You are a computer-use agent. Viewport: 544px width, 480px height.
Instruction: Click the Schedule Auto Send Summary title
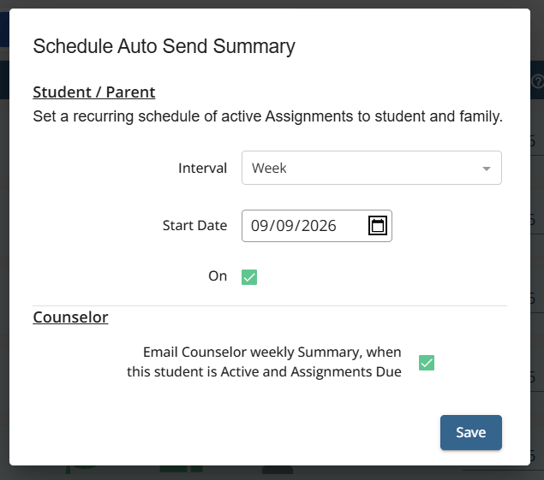pyautogui.click(x=164, y=46)
